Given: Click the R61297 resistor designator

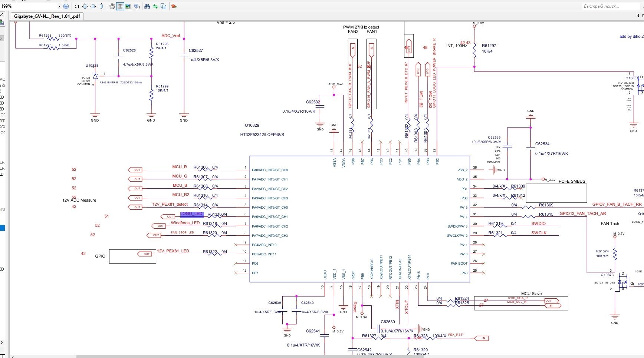Looking at the screenshot, I should [489, 46].
